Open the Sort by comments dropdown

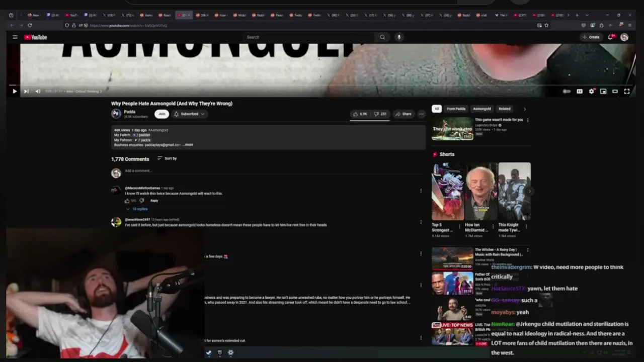167,158
